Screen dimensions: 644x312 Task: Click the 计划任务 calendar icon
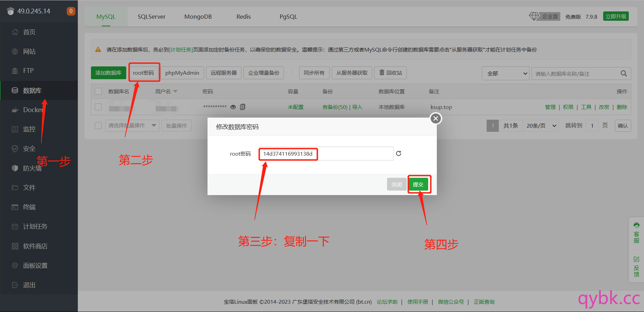(15, 227)
